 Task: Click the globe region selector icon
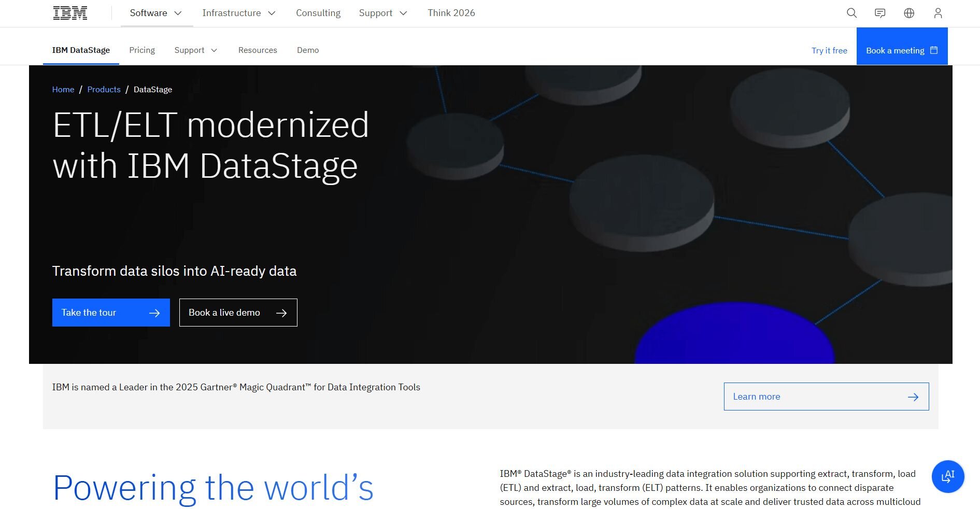tap(909, 13)
